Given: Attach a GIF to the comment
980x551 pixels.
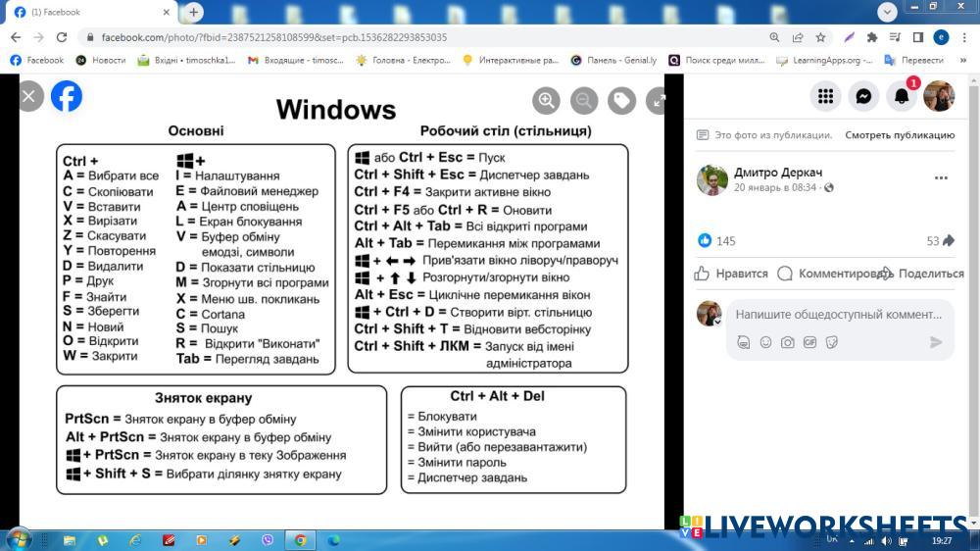Looking at the screenshot, I should [809, 342].
